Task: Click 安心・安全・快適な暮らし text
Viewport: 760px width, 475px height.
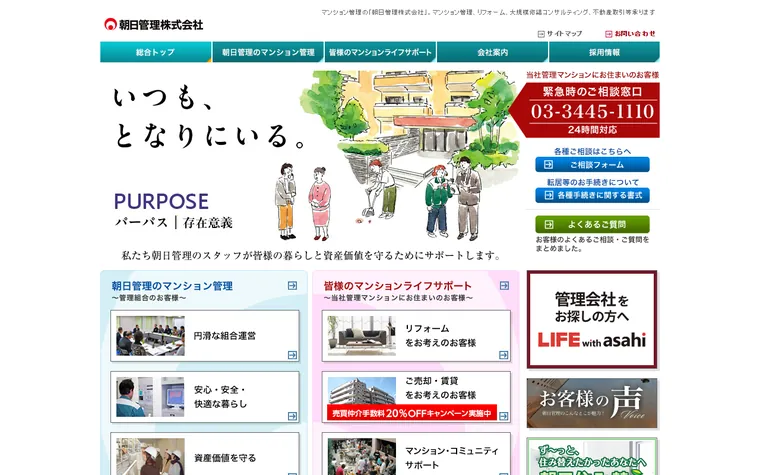Action: pos(221,397)
